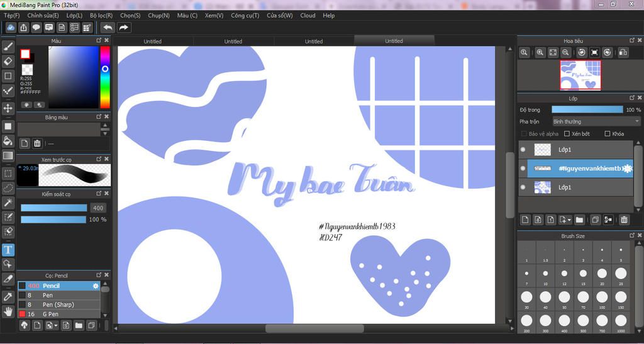Viewport: 644px width, 344px height.
Task: Enable the Khóa checkbox
Action: 608,134
